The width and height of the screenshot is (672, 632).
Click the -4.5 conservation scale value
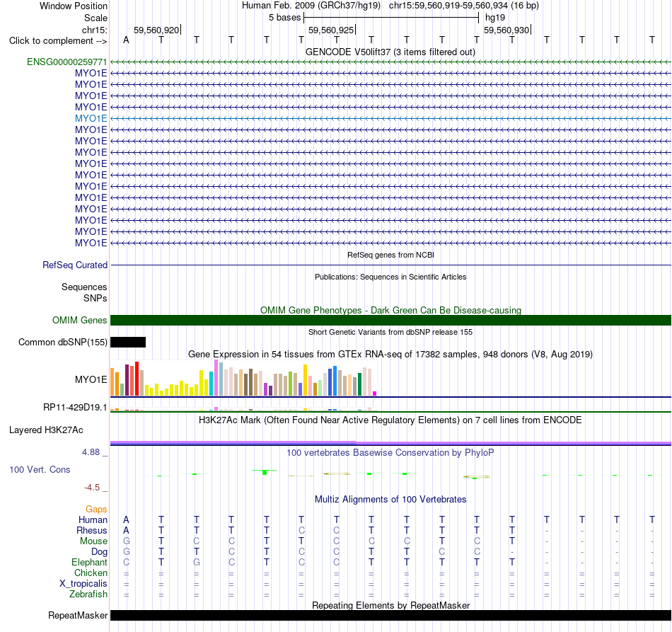point(92,488)
